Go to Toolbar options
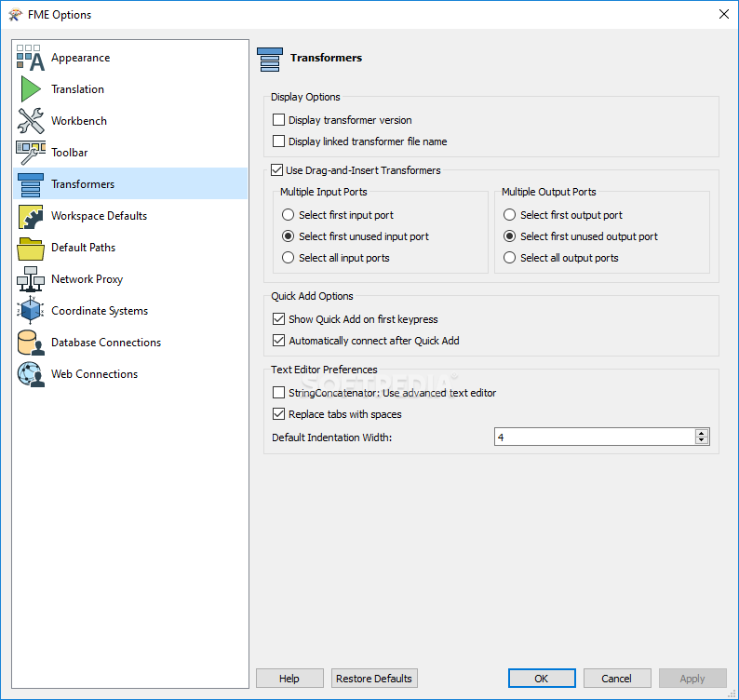Viewport: 739px width, 700px height. [130, 153]
